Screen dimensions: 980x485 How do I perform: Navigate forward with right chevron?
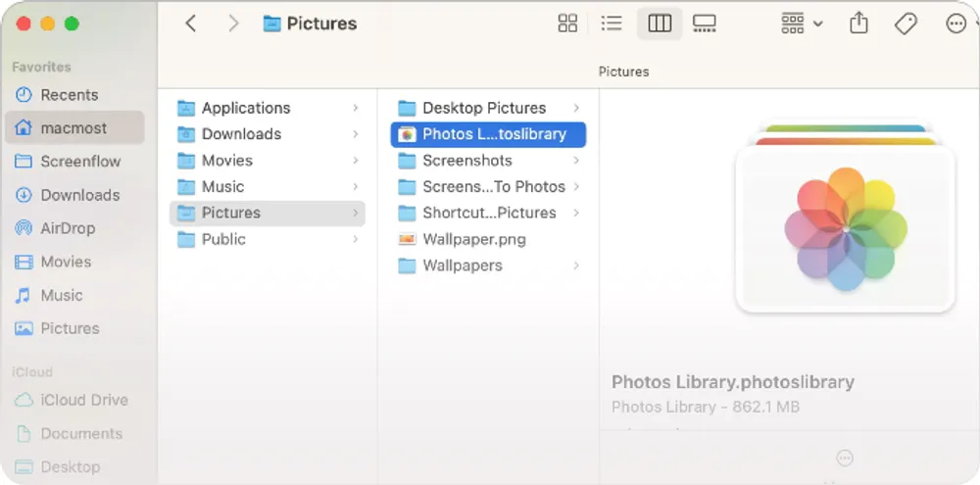(x=233, y=24)
